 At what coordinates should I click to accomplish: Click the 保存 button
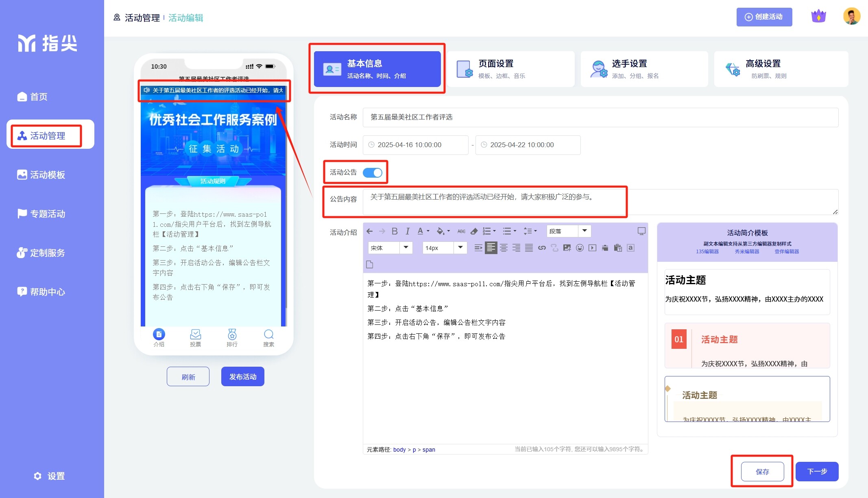click(x=762, y=472)
